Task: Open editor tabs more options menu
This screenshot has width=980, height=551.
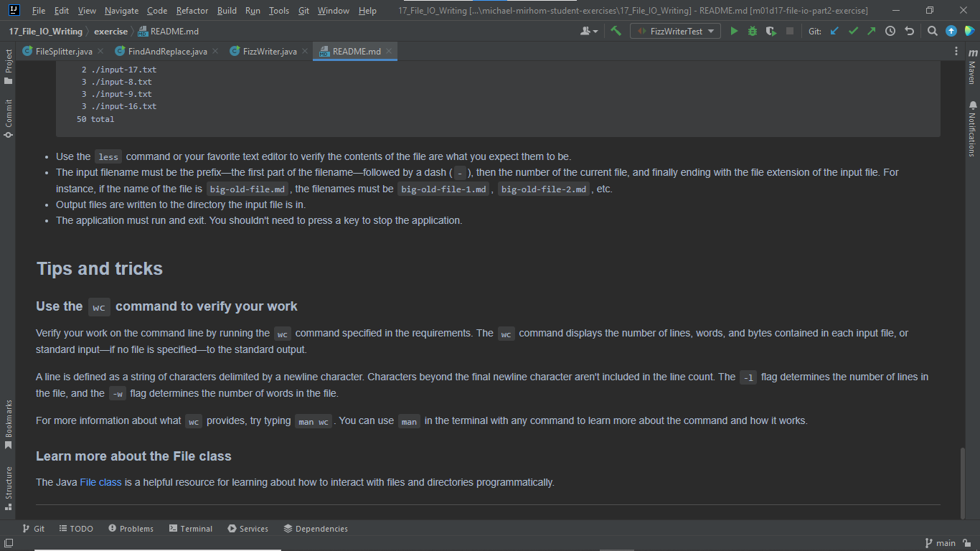Action: click(956, 52)
